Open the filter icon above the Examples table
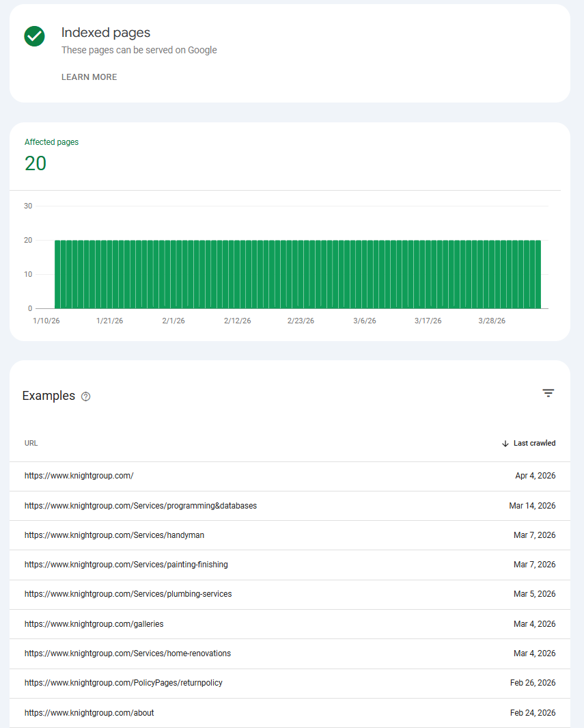Image resolution: width=584 pixels, height=728 pixels. point(548,393)
